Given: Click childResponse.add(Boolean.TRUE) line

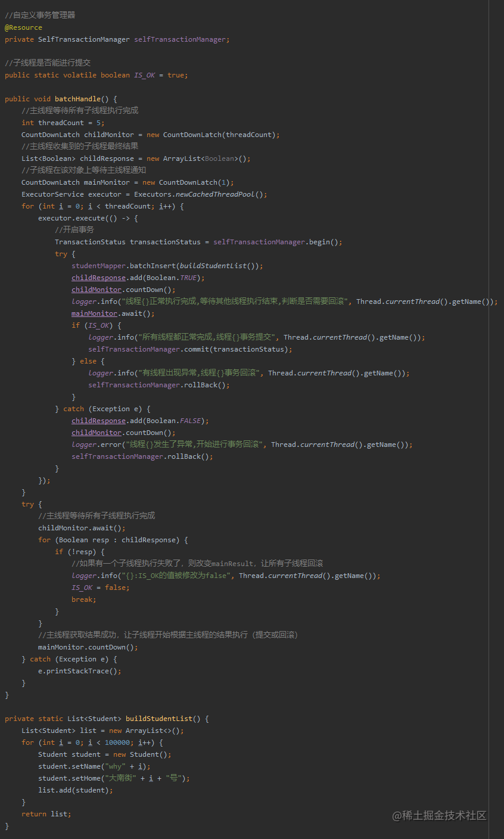Looking at the screenshot, I should [x=138, y=278].
